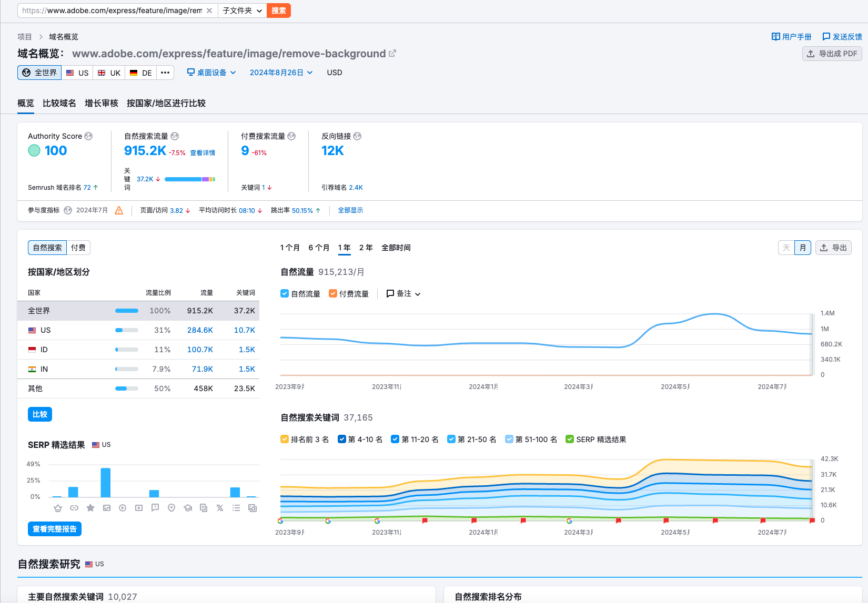
Task: Switch to the 增长审核 tab
Action: click(102, 103)
